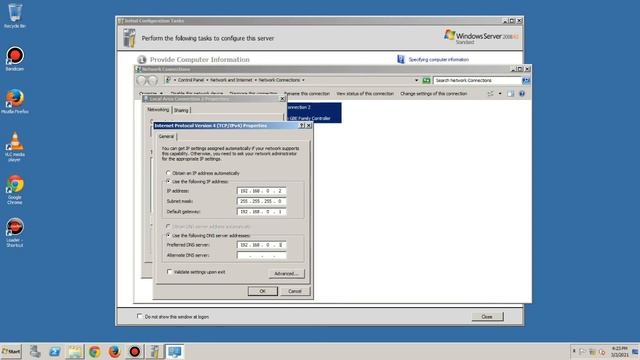The image size is (640, 360).
Task: Click Control Panel in the address breadcrumb
Action: (x=191, y=80)
